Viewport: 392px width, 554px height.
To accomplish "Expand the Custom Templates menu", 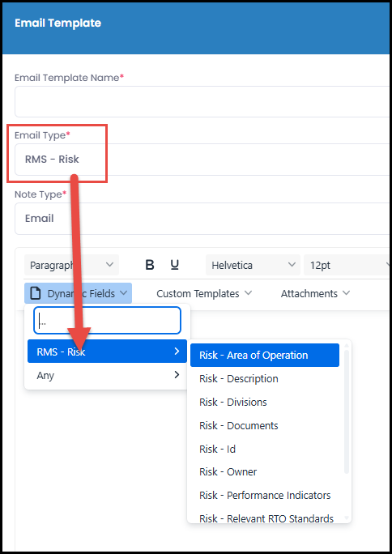I will coord(204,293).
